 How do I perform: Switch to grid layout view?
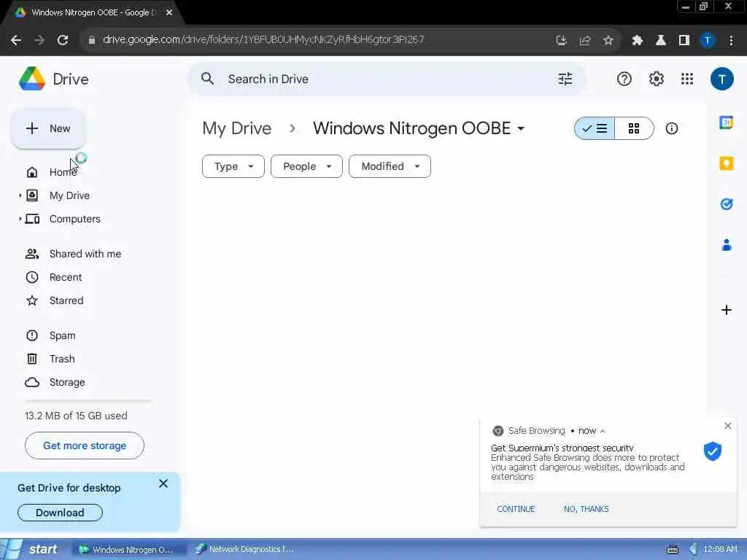[634, 128]
